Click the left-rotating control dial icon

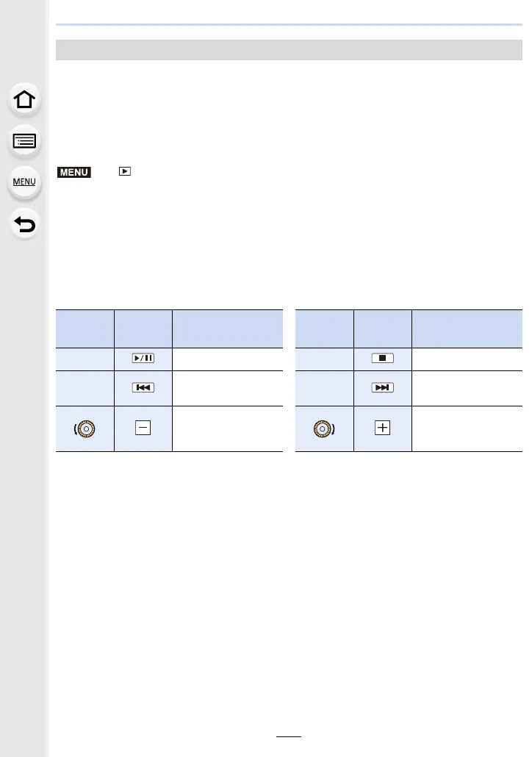click(x=85, y=428)
